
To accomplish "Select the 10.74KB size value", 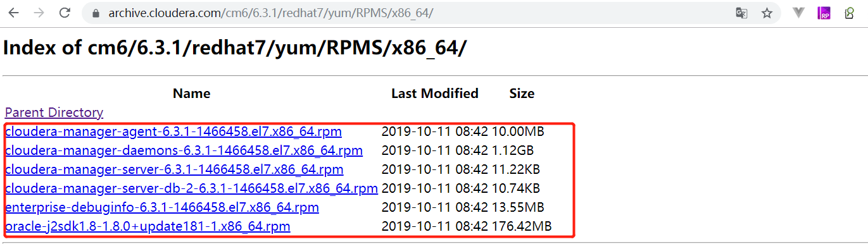I will (516, 189).
